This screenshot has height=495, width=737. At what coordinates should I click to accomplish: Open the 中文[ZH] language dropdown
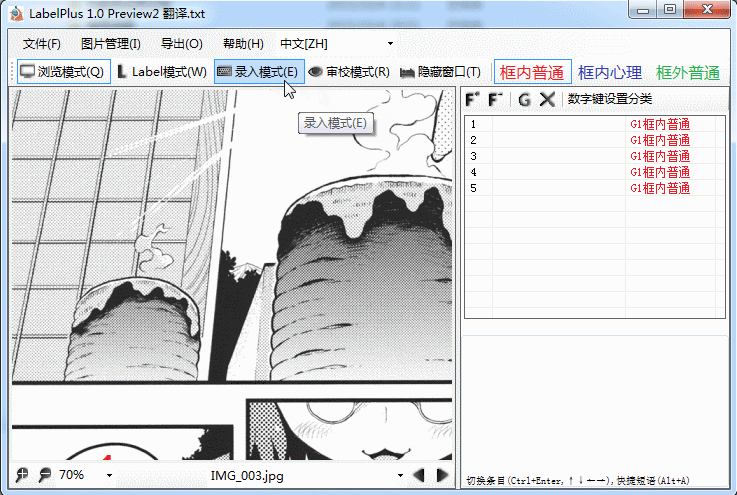[337, 44]
